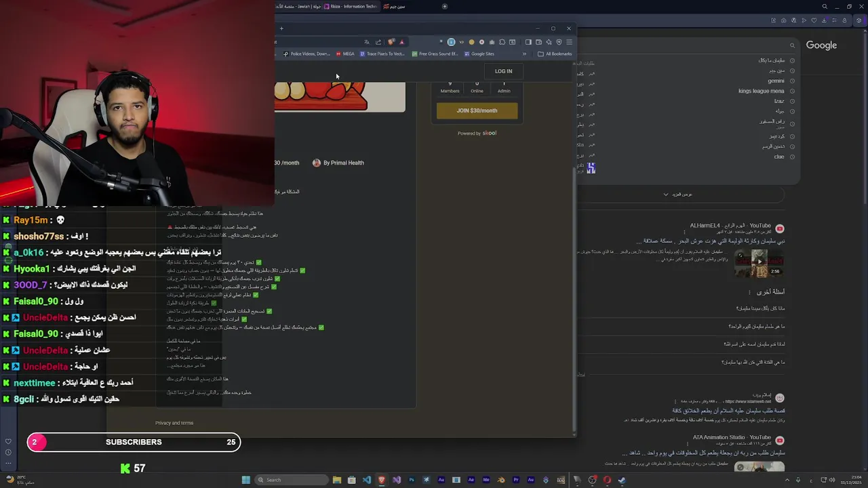Open Visual Studio Code from the taskbar
868x488 pixels.
coord(367,480)
